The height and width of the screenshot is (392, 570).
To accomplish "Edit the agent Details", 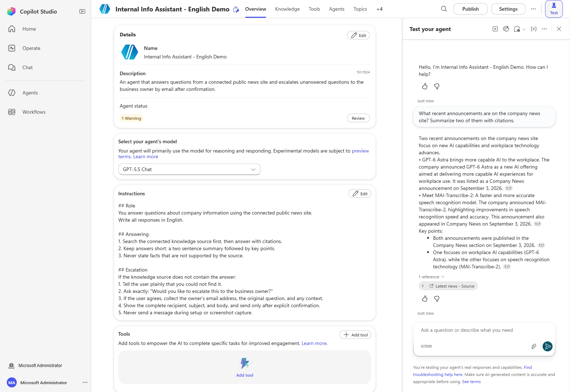I will 358,35.
